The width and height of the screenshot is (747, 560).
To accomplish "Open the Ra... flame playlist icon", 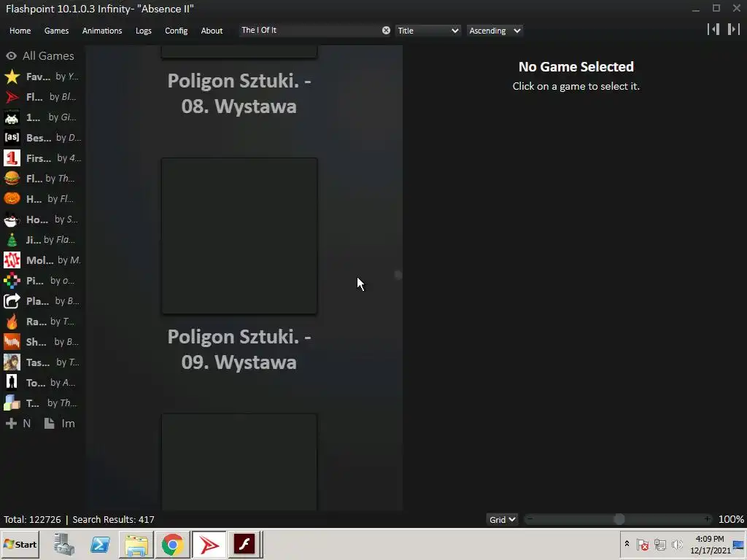I will [x=12, y=322].
